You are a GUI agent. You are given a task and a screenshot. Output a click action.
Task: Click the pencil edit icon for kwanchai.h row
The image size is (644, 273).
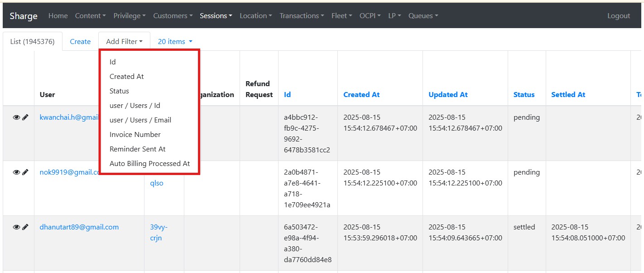coord(25,117)
